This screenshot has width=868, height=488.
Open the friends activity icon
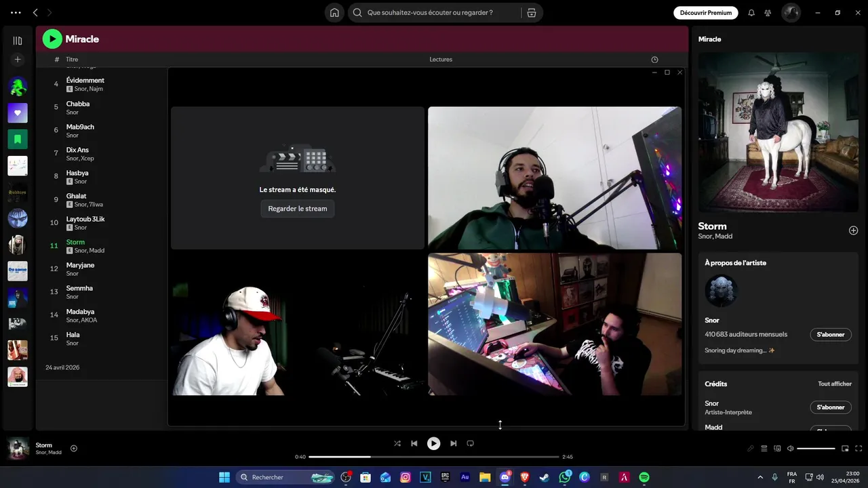point(768,12)
